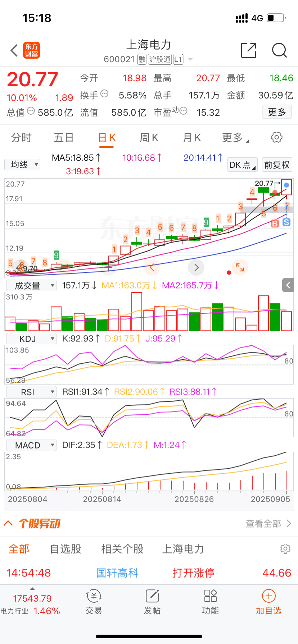The width and height of the screenshot is (298, 644).
Task: Click the 更多 button in quote panel
Action: (277, 112)
